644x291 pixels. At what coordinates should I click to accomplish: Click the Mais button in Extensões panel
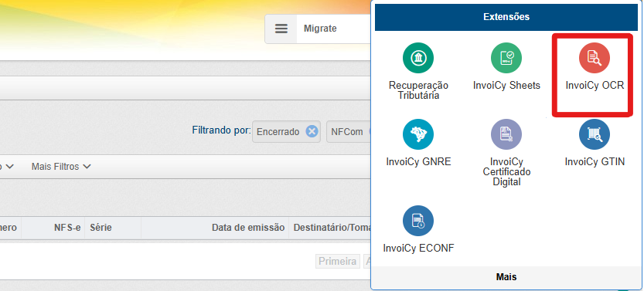(506, 277)
